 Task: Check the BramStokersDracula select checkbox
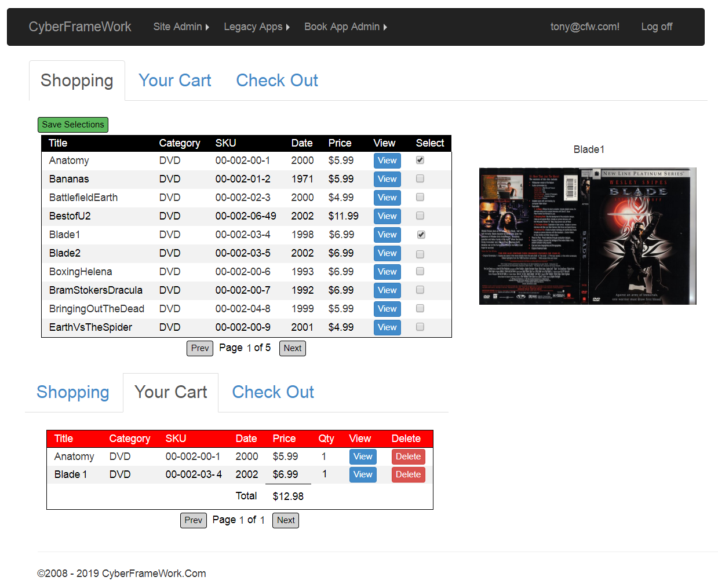coord(420,290)
